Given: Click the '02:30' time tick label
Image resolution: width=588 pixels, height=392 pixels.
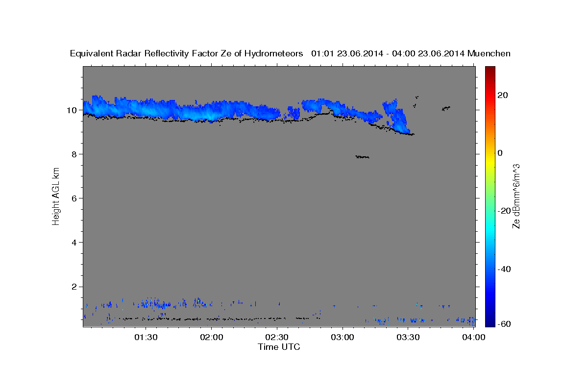Looking at the screenshot, I should (x=277, y=337).
